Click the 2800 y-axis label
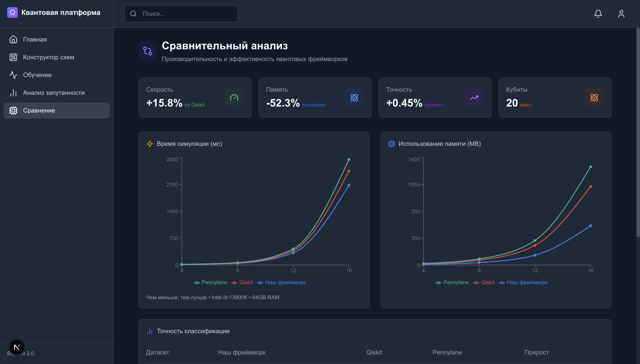The width and height of the screenshot is (640, 364). tap(172, 160)
